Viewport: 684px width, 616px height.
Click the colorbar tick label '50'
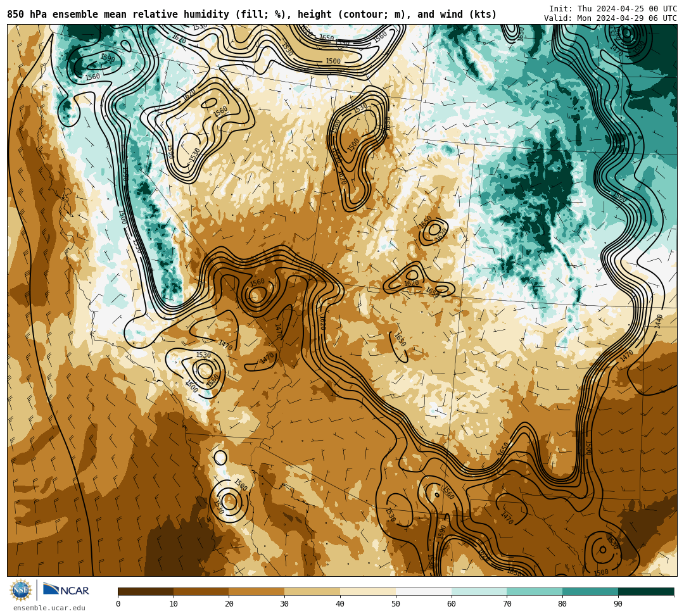[396, 604]
